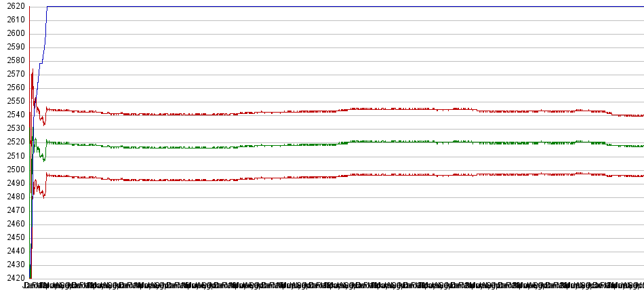The width and height of the screenshot is (644, 295).
Task: Click the flat top line at 2620
Action: click(339, 6)
